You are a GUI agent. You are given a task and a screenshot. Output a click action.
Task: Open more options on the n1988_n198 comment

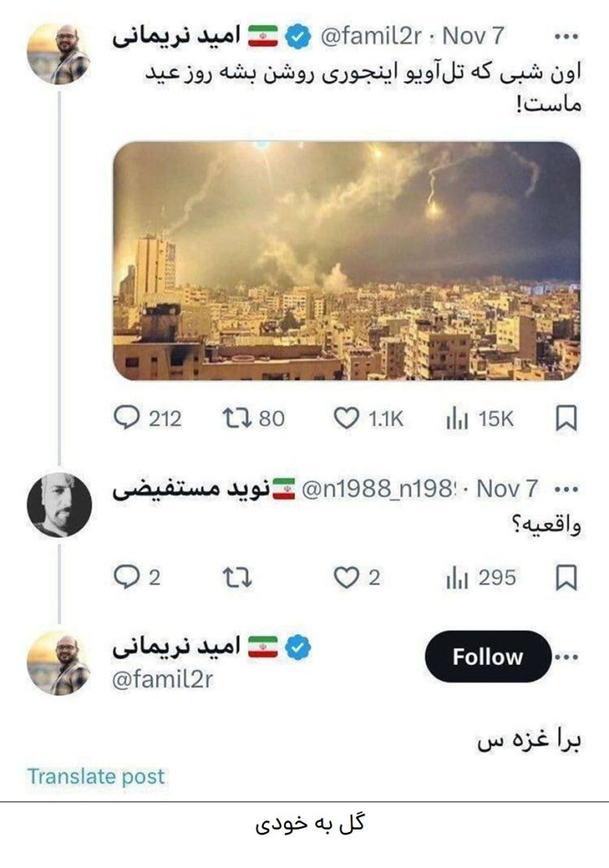click(564, 489)
